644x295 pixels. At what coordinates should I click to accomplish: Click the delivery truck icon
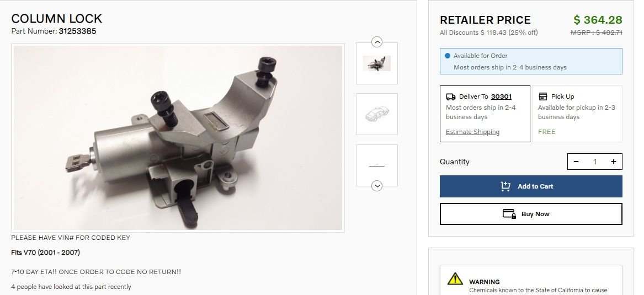tap(450, 97)
